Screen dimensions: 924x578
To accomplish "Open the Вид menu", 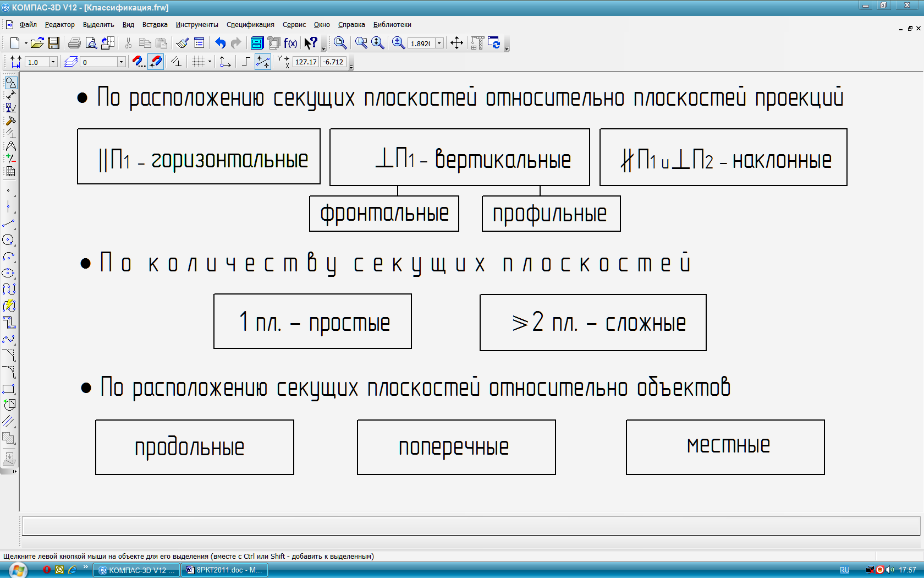I will click(x=128, y=25).
